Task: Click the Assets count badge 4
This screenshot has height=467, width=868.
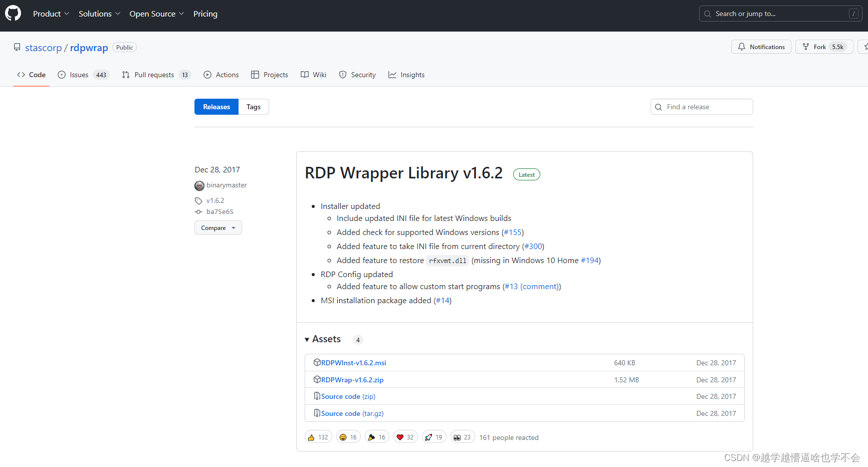Action: (358, 340)
